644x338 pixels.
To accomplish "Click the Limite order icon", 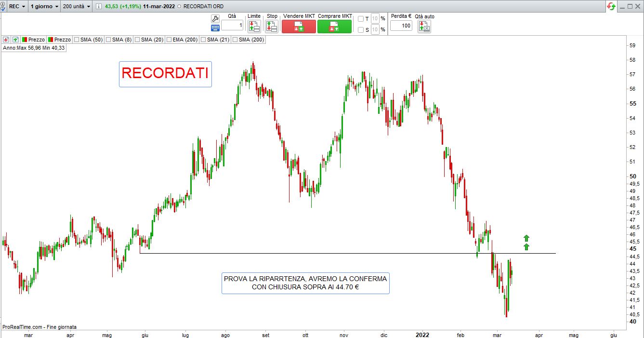I will click(254, 27).
